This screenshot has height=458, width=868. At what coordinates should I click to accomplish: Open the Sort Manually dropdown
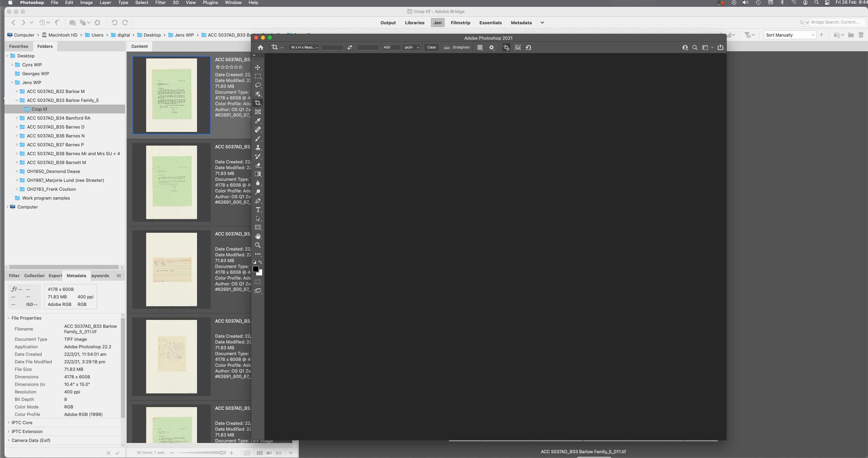pos(789,35)
